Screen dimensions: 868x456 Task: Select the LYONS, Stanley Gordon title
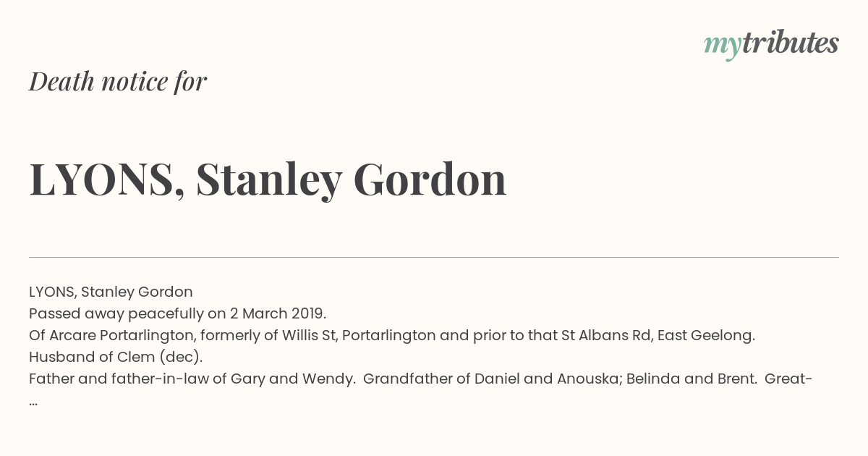coord(268,179)
